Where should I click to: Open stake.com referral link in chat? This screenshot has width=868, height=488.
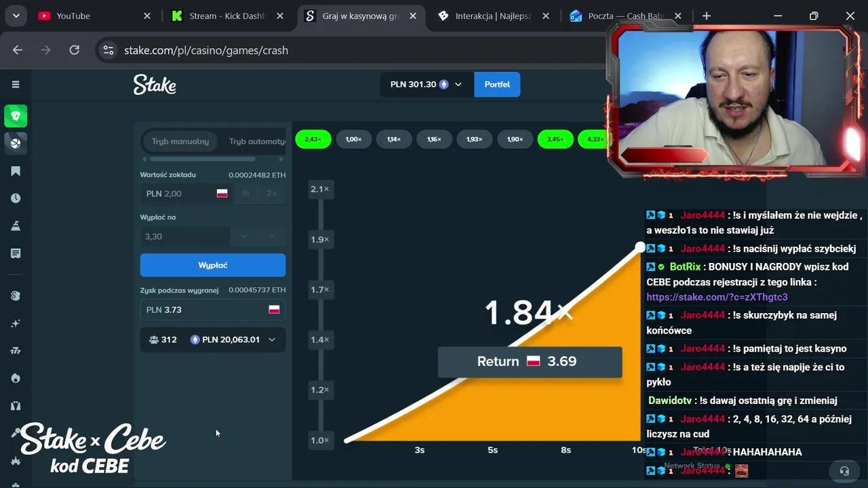pyautogui.click(x=717, y=297)
